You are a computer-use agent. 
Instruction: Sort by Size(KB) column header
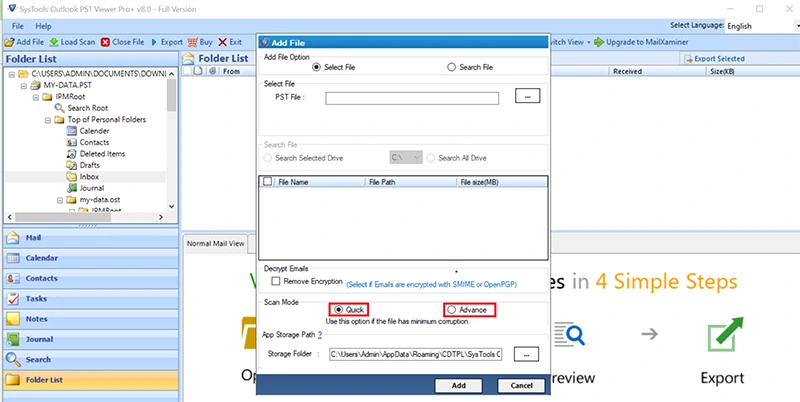coord(722,71)
